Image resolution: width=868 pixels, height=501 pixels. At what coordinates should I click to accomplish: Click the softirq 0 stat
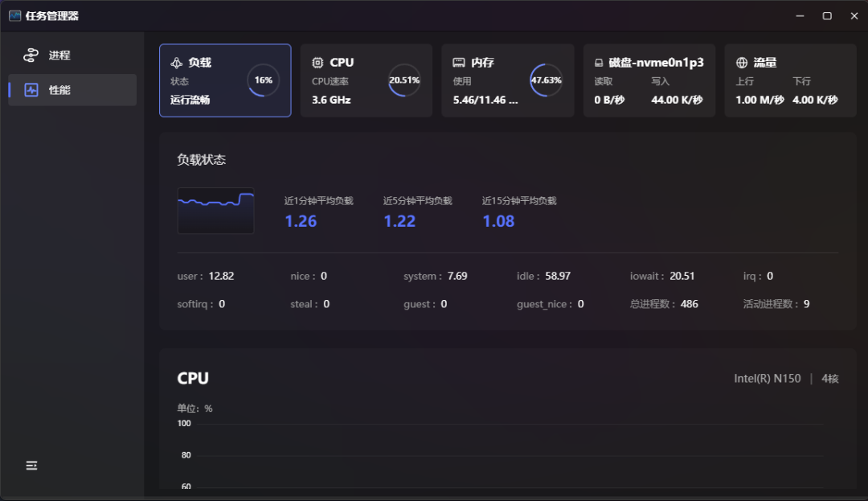[201, 304]
